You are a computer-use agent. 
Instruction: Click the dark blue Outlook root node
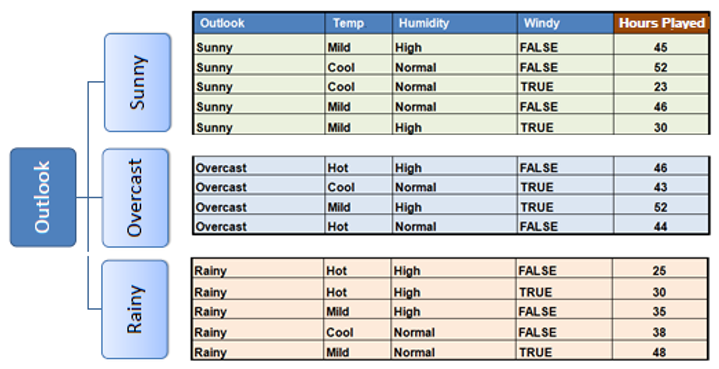pos(43,197)
